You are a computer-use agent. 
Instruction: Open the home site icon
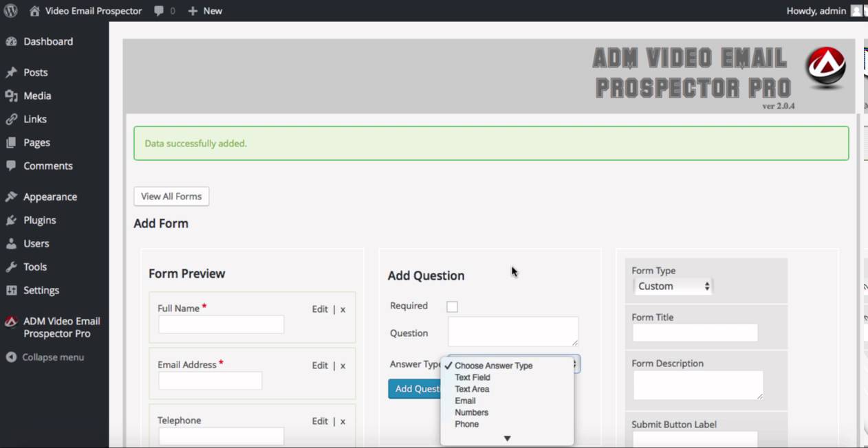tap(35, 11)
